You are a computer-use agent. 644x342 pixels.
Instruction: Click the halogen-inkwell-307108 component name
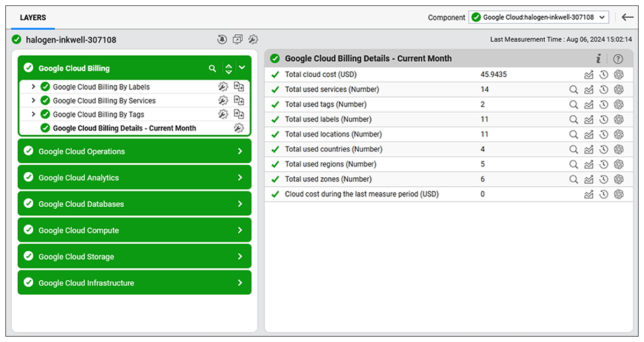point(71,40)
